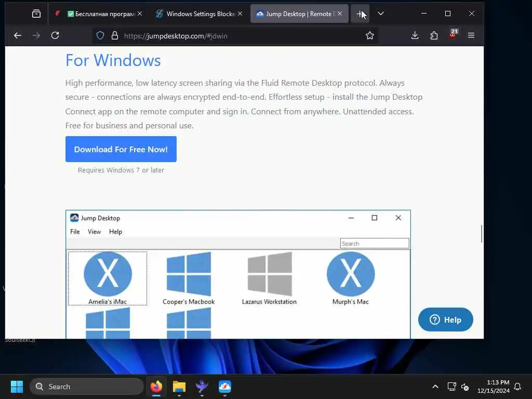
Task: Open the Firefox View icon in the tab bar
Action: tap(36, 14)
